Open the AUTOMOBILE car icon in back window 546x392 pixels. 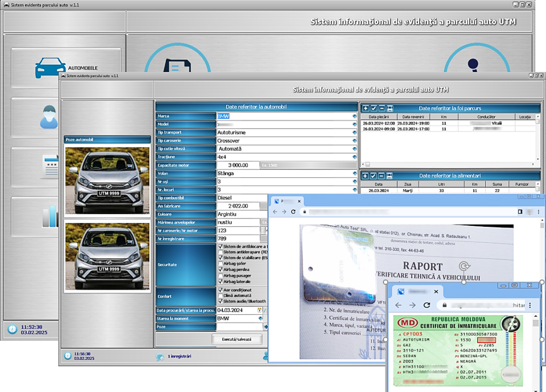50,68
